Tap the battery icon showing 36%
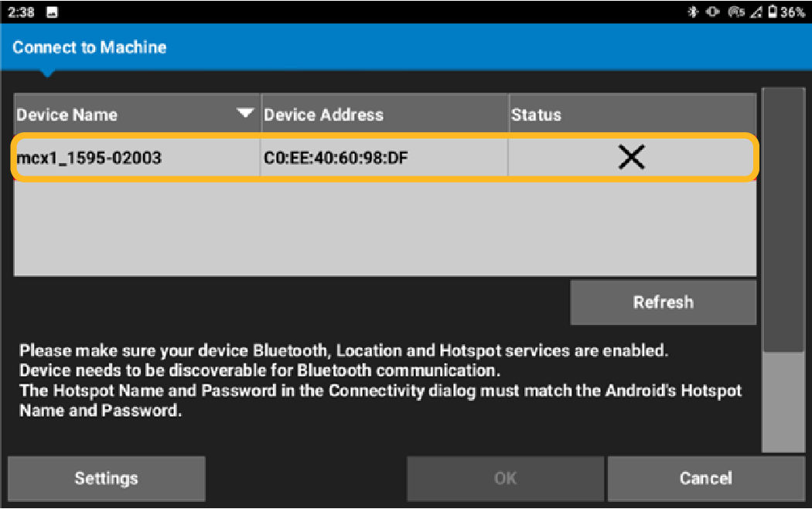The image size is (812, 509). click(772, 12)
